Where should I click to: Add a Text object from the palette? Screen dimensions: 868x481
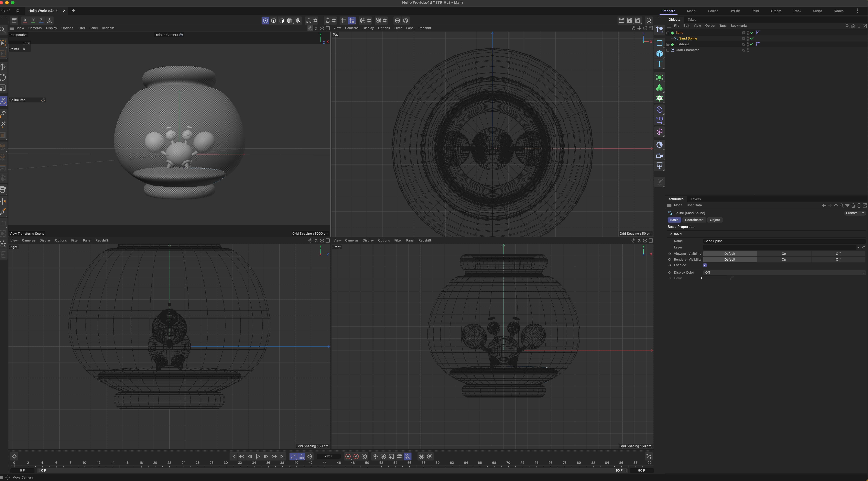click(659, 64)
